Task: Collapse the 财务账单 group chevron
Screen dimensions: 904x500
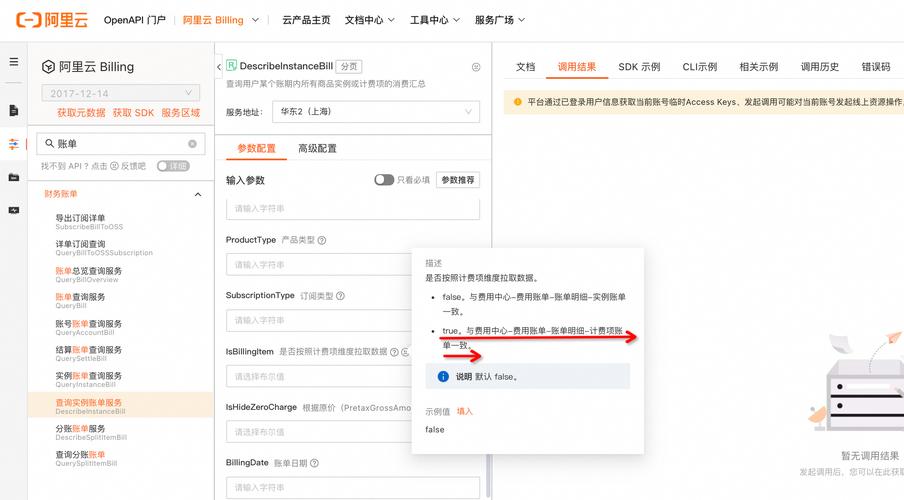Action: click(x=198, y=194)
